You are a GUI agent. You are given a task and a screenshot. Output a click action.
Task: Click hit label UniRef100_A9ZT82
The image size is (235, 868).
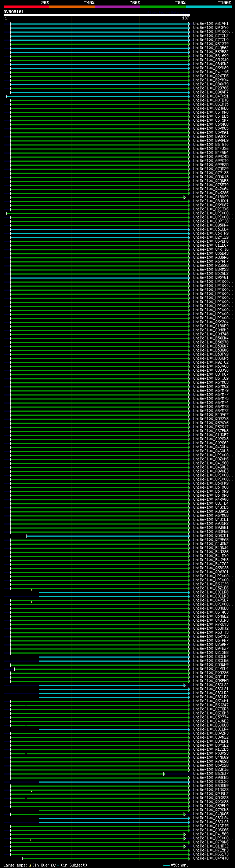pos(211,363)
